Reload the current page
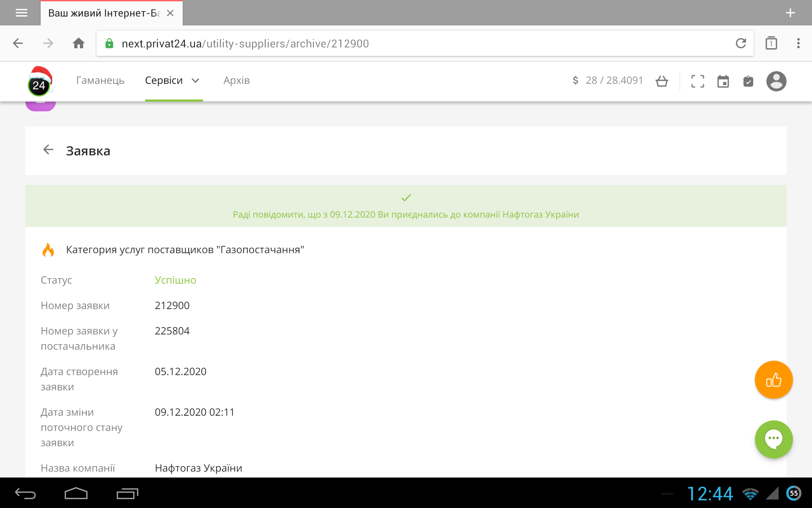812x508 pixels. [x=741, y=43]
